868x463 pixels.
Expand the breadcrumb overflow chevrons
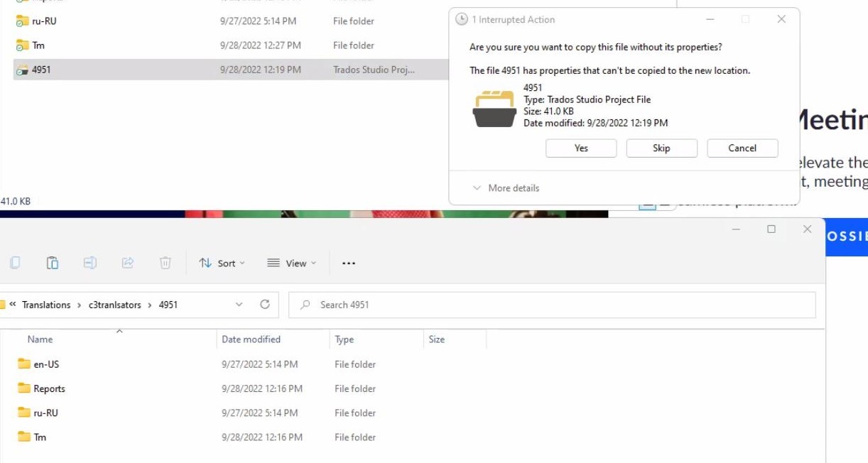pyautogui.click(x=13, y=305)
